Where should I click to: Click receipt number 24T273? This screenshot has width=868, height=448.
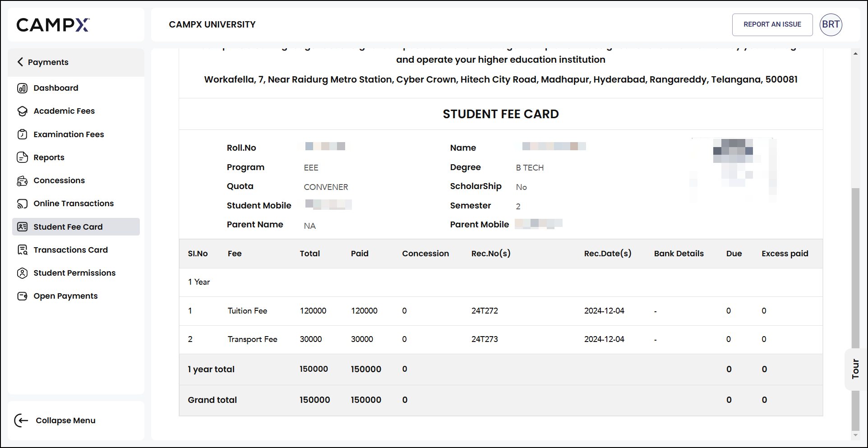click(x=485, y=339)
